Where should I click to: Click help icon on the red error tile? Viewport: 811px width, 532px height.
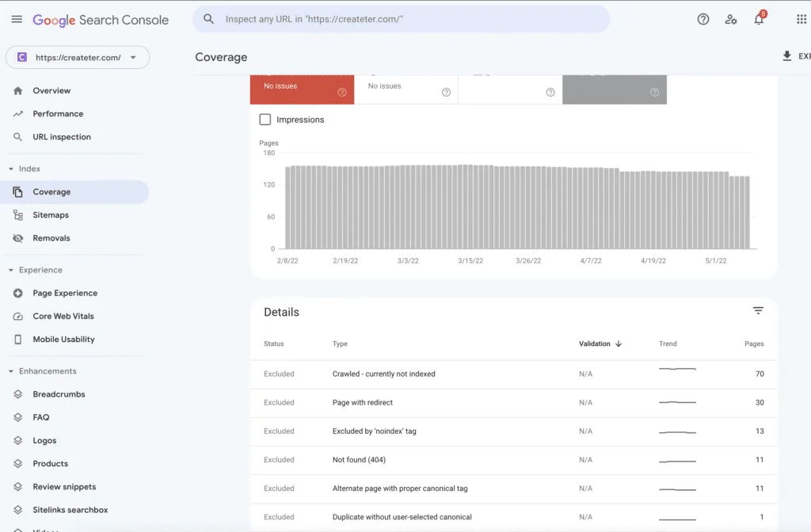342,92
